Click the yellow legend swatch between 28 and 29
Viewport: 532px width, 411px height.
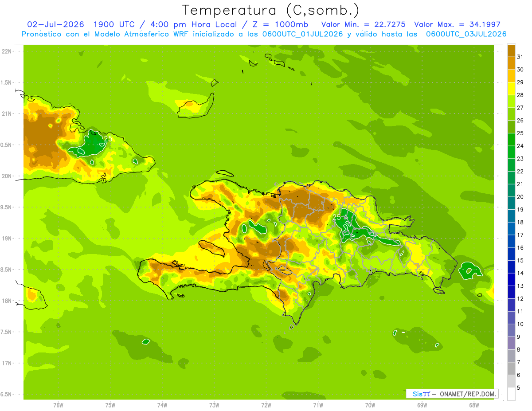point(511,89)
